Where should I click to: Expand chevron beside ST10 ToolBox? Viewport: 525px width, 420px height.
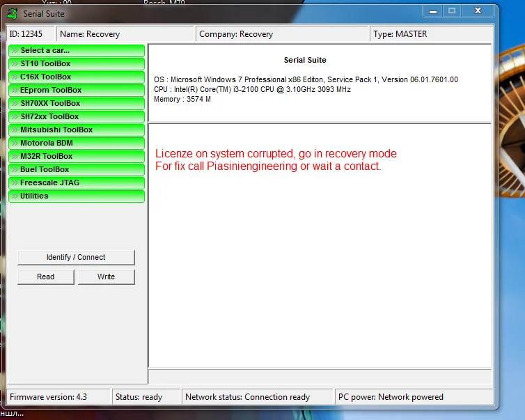(x=15, y=63)
